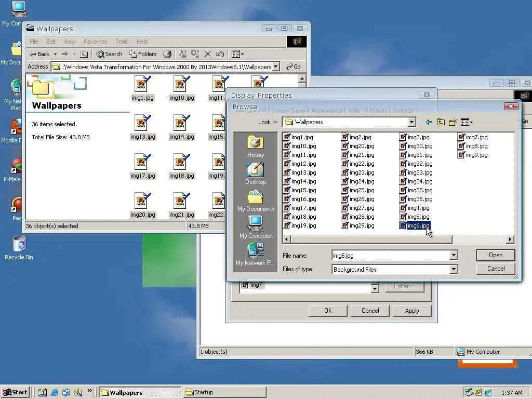Viewport: 532px width, 399px height.
Task: Open the View menu button in Browse dialog
Action: click(x=467, y=122)
